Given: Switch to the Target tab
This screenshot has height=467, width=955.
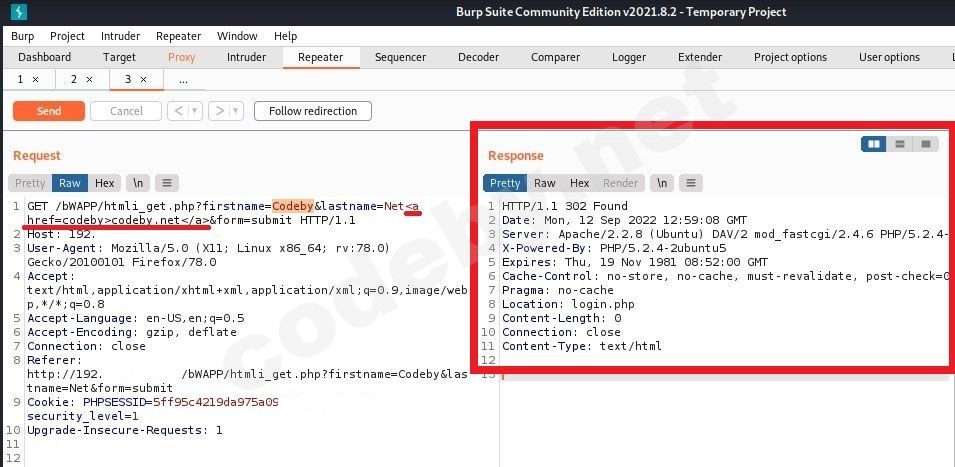Looking at the screenshot, I should pos(119,57).
